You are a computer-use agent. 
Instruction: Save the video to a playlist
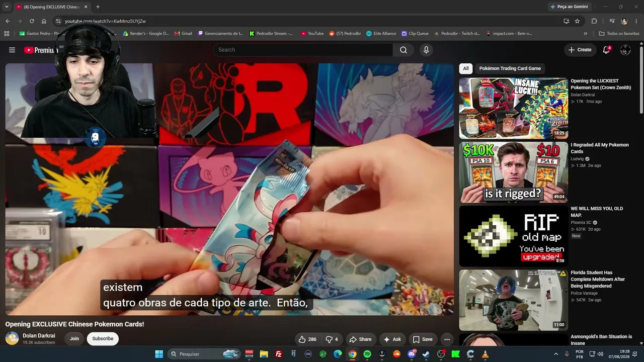tap(423, 339)
